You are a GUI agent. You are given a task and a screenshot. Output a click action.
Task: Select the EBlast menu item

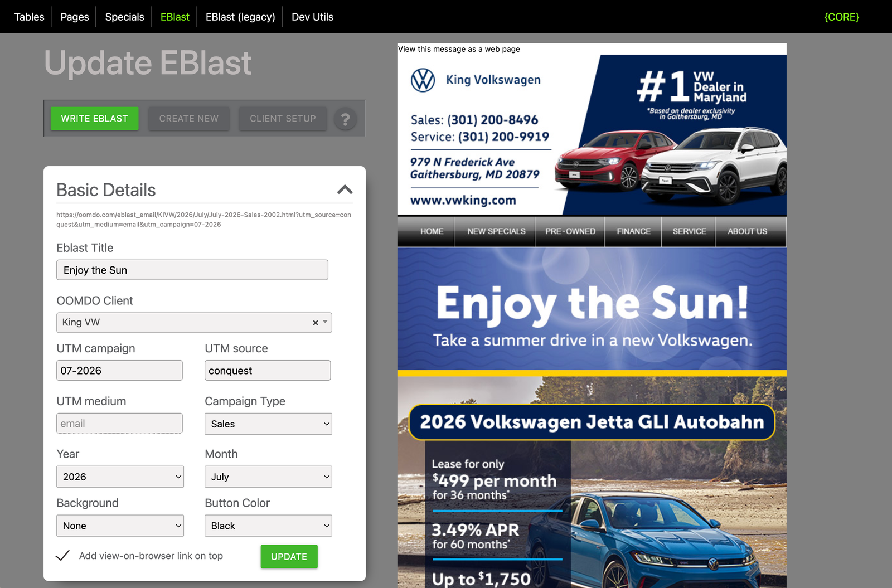coord(175,17)
